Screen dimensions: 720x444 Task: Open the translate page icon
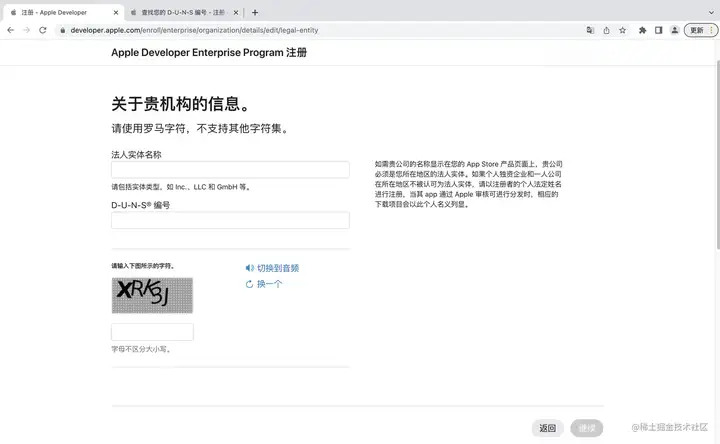(x=590, y=30)
